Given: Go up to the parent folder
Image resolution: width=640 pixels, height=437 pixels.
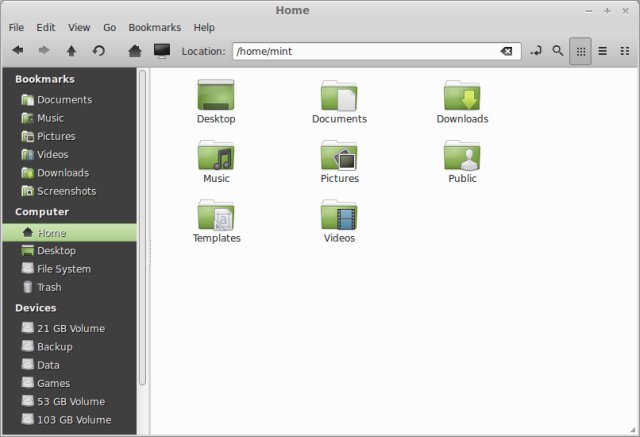Looking at the screenshot, I should 71,50.
